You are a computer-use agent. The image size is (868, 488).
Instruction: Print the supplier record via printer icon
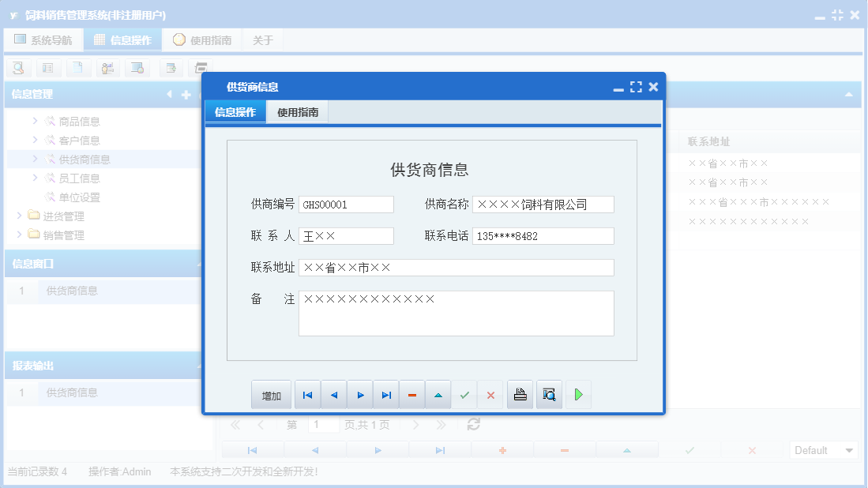tap(520, 394)
